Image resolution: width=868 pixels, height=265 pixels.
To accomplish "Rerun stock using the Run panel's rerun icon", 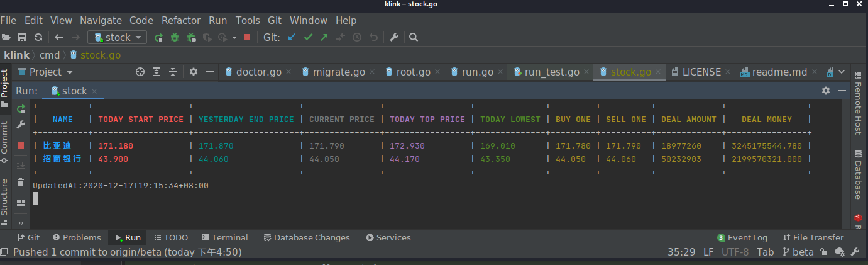I will click(x=21, y=109).
